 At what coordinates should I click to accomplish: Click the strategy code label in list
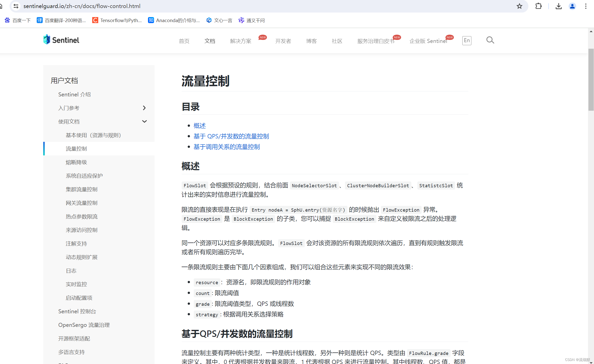pos(207,315)
